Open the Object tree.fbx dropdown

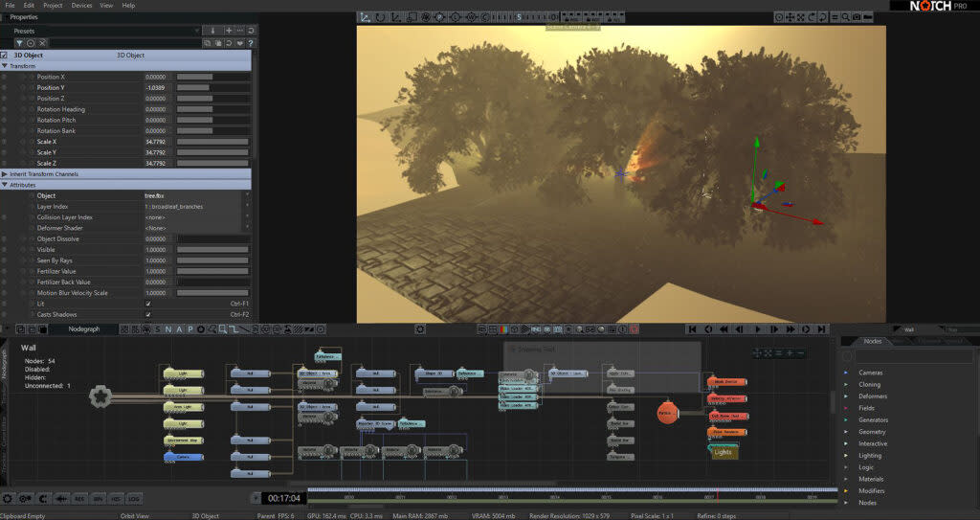(x=197, y=196)
